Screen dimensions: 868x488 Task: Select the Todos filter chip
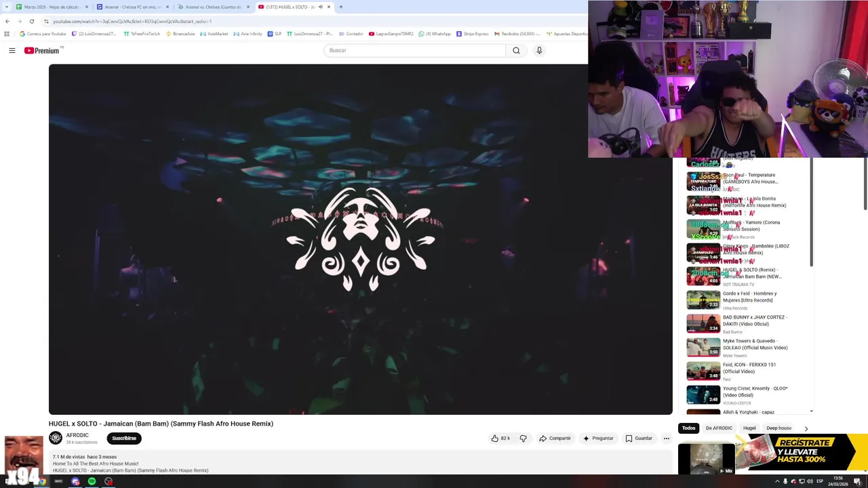pyautogui.click(x=689, y=428)
